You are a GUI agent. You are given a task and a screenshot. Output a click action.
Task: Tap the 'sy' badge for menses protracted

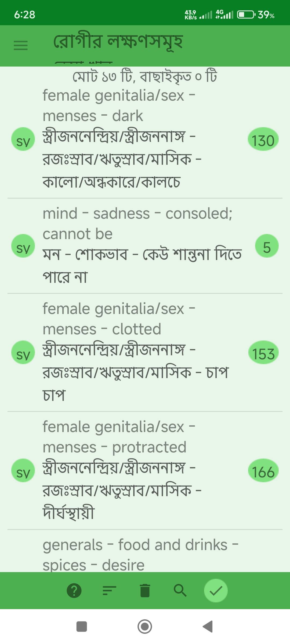tap(23, 470)
